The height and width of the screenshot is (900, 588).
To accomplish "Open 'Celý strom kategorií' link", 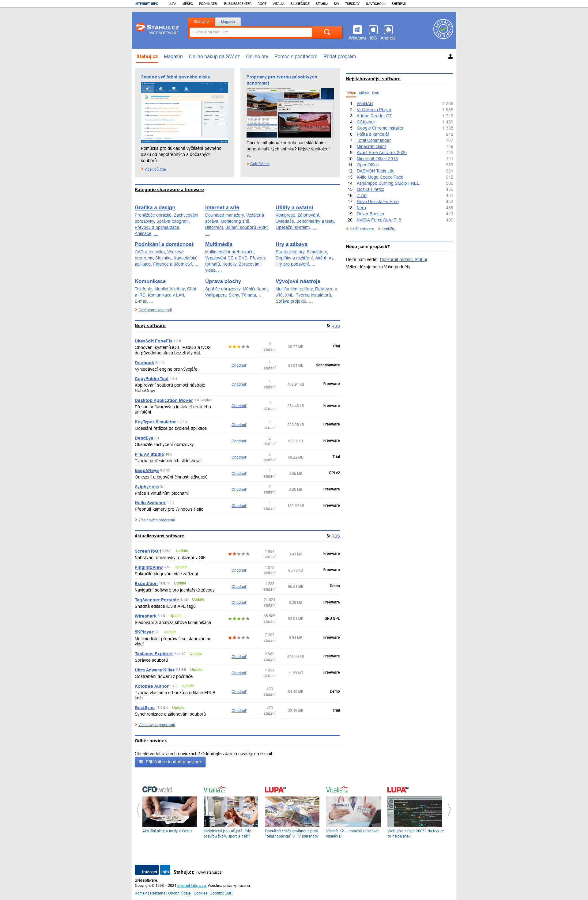I will pyautogui.click(x=155, y=310).
